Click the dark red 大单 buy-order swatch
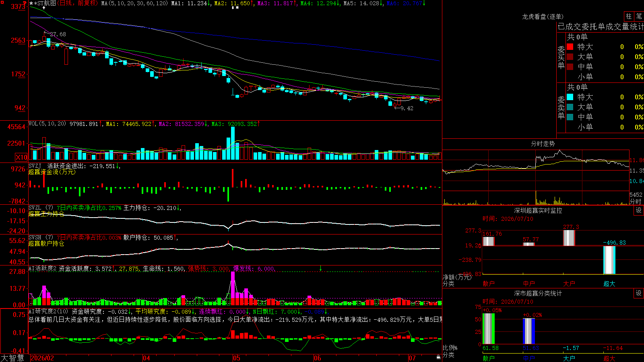 pos(570,57)
